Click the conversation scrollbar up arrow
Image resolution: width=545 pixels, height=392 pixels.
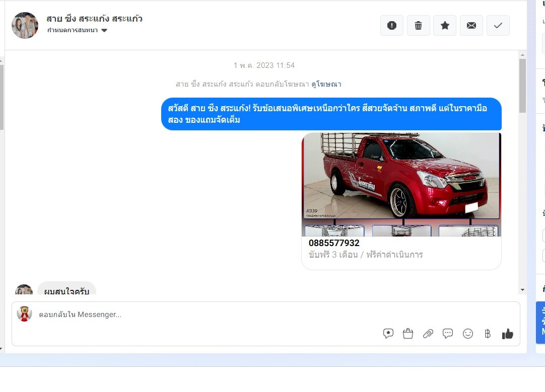(x=522, y=54)
